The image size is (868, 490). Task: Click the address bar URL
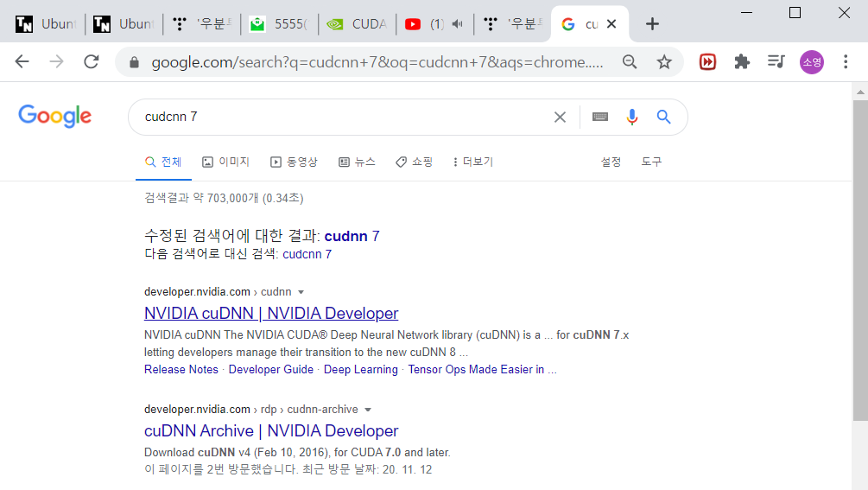click(377, 62)
